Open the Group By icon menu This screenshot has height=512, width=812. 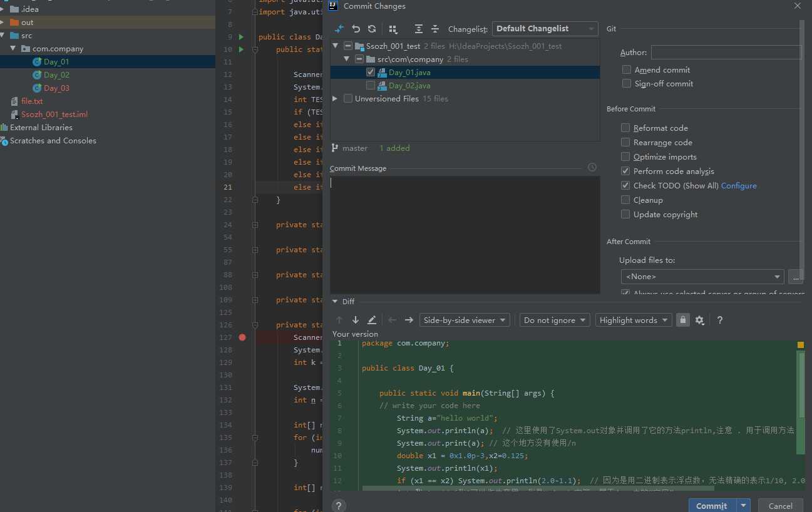393,29
